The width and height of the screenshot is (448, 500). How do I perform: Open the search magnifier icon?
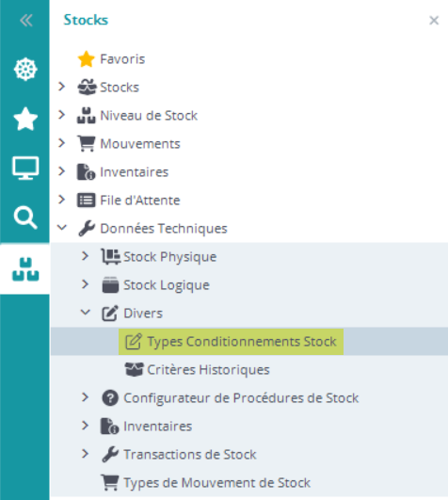click(25, 218)
